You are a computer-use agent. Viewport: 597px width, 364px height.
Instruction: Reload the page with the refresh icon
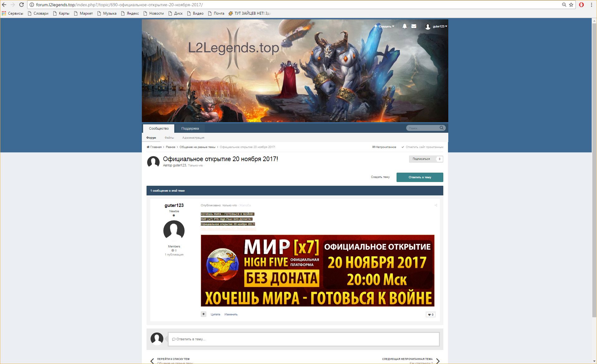click(22, 5)
